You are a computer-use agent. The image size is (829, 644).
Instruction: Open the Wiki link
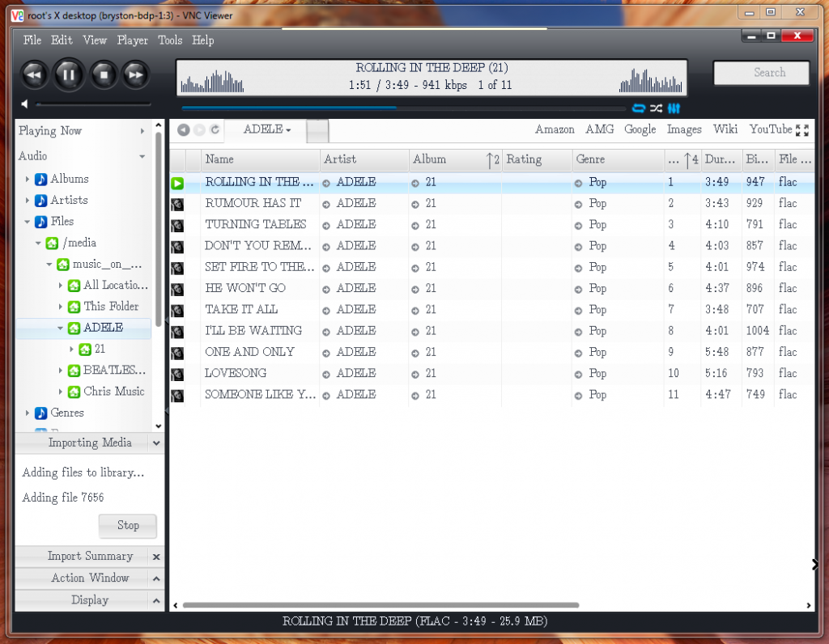725,129
